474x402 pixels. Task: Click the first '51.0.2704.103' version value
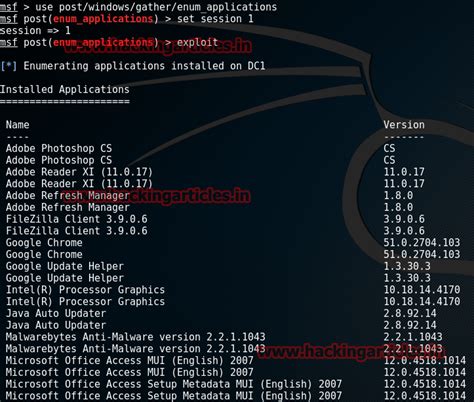pos(422,243)
